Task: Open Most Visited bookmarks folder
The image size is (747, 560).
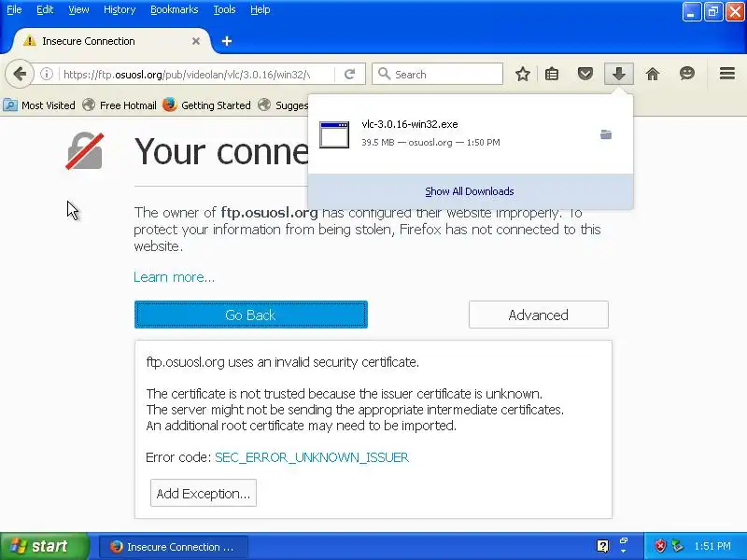Action: [39, 105]
